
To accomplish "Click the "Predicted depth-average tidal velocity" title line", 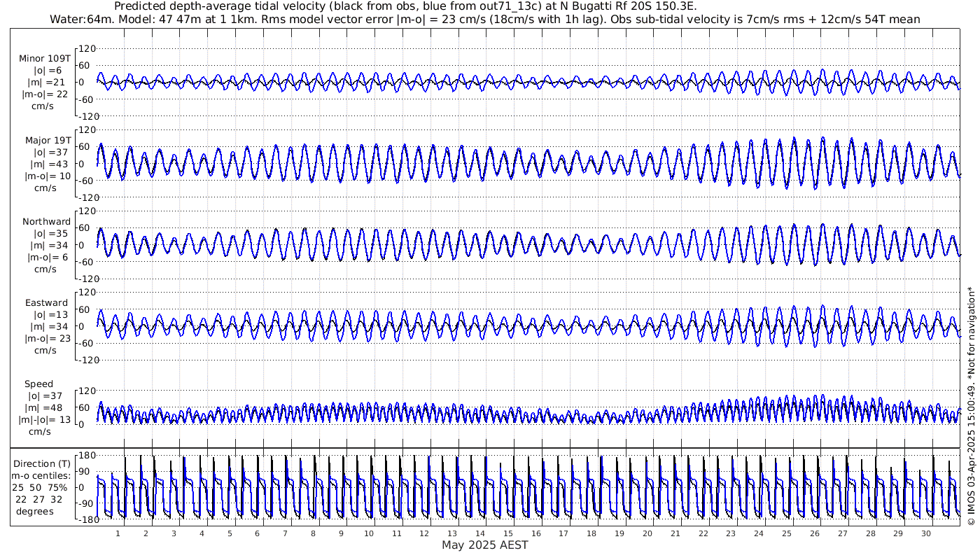I will click(x=405, y=6).
